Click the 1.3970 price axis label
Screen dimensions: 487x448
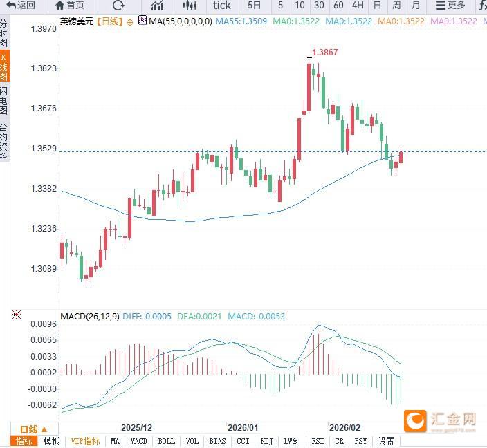[44, 29]
